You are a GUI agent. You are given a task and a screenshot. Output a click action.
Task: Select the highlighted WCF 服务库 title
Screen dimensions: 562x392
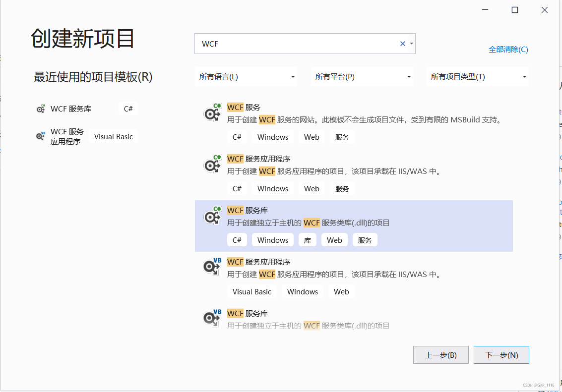pyautogui.click(x=248, y=210)
